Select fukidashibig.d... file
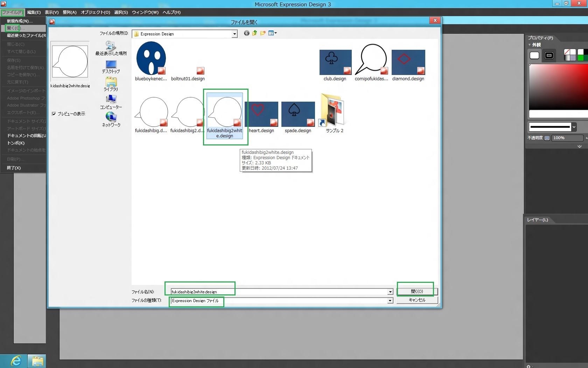The image size is (588, 368). tap(151, 115)
